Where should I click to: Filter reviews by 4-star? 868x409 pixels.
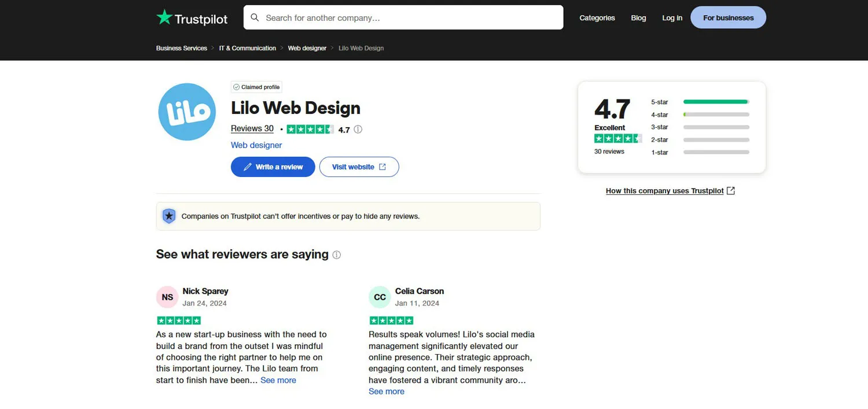700,115
